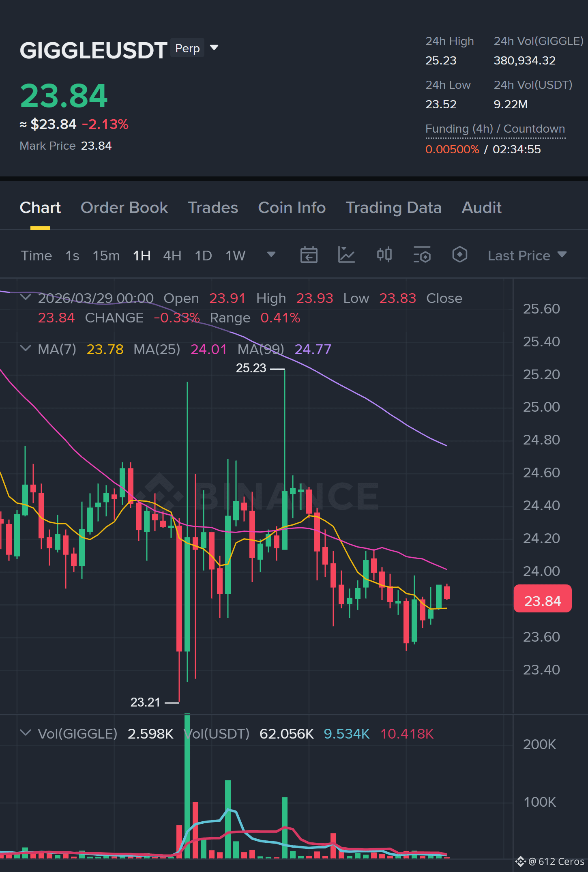Click the Binance logo beside 612 Ceros
Viewport: 588px width, 872px height.
tap(520, 861)
